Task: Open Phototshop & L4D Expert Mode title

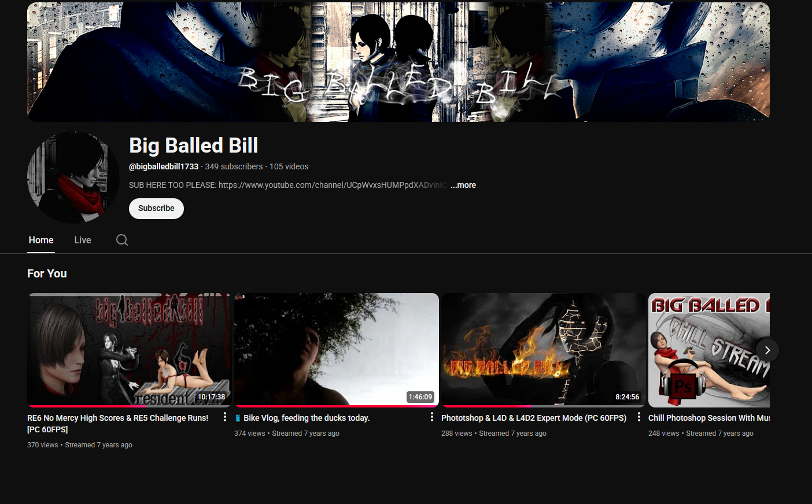Action: point(533,418)
